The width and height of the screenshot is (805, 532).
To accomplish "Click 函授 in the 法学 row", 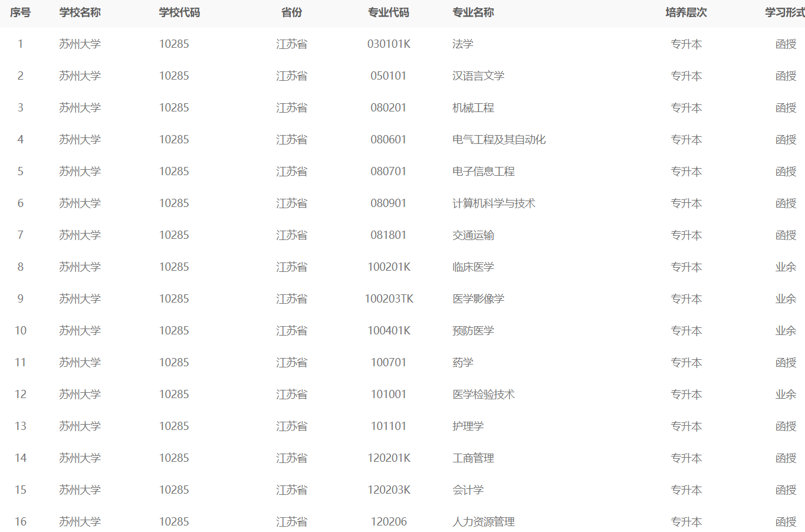I will 786,44.
